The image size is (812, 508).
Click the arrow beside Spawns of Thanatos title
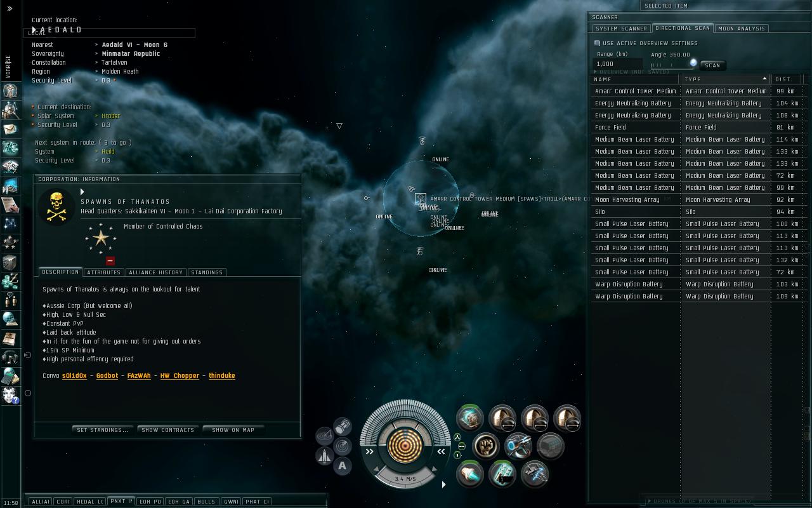(82, 192)
